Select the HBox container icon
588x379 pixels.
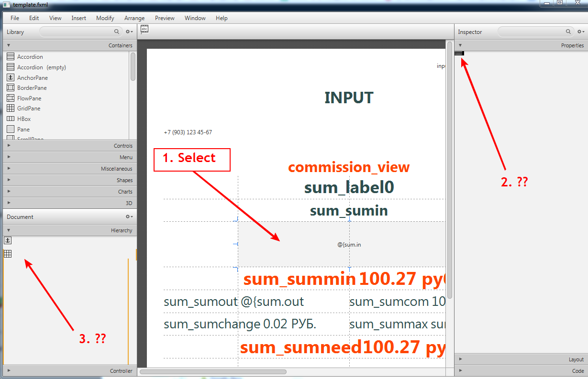(11, 119)
